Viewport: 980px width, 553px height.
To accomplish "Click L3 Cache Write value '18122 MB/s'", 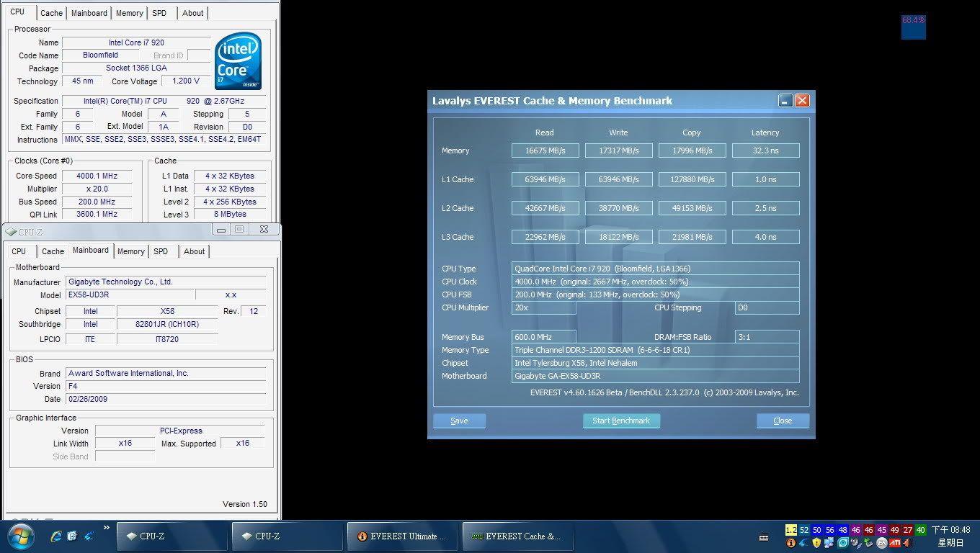I will tap(618, 237).
